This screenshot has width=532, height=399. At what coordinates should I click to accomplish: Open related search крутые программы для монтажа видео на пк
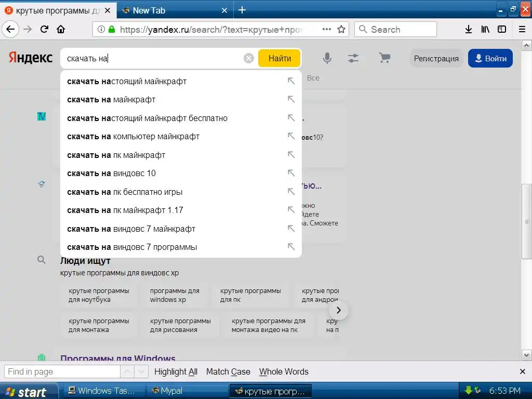[269, 325]
